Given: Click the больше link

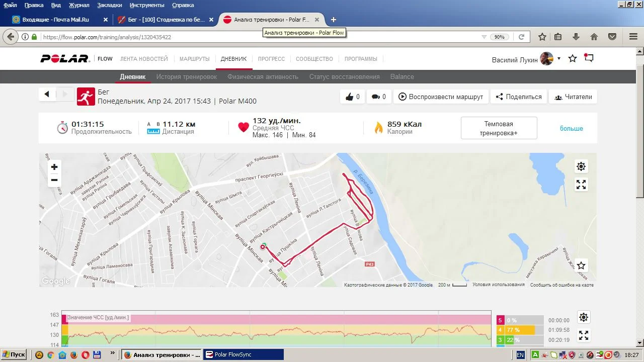Looking at the screenshot, I should 572,129.
